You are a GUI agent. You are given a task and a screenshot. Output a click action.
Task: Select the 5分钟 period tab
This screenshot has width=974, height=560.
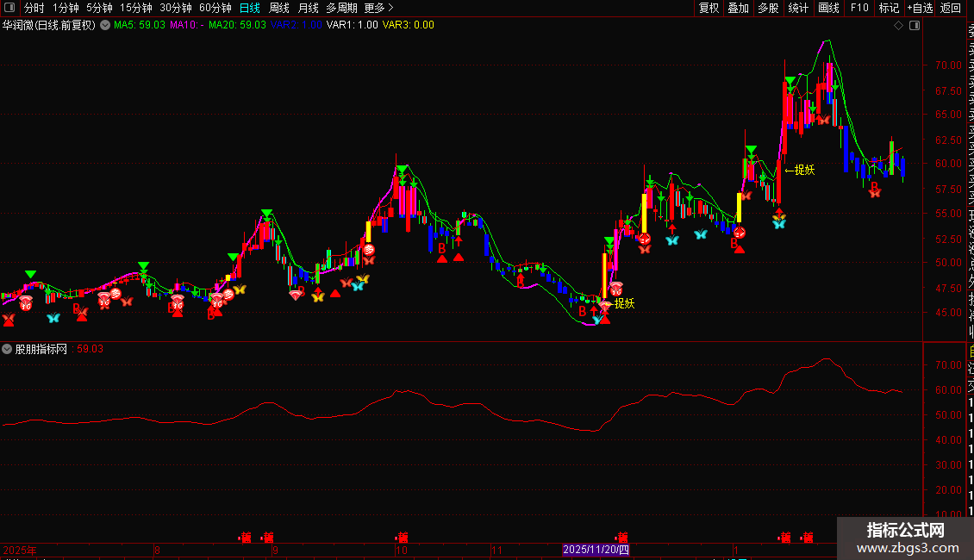click(x=99, y=8)
